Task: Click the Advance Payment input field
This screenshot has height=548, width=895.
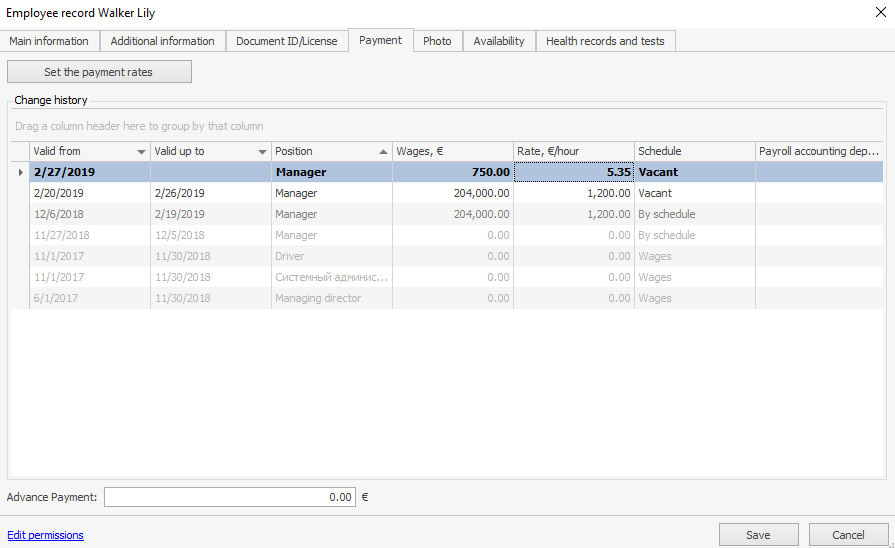Action: pos(229,497)
